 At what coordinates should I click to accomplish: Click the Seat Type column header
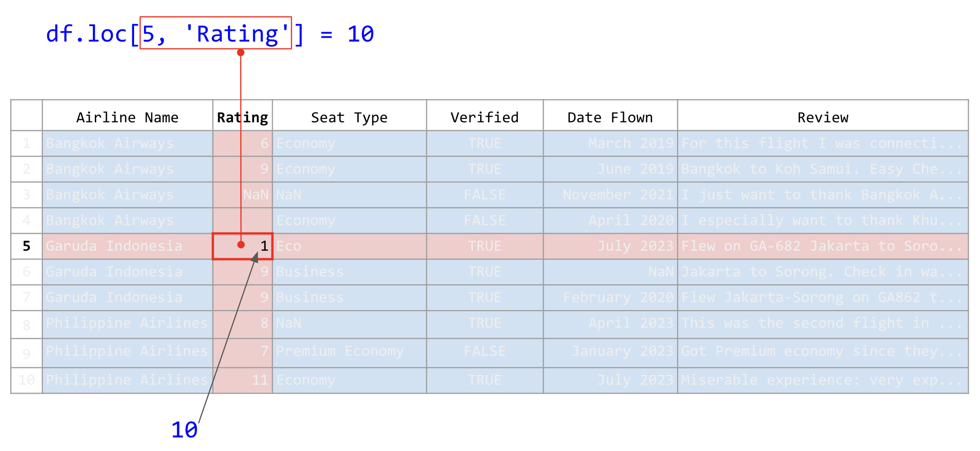pos(349,115)
